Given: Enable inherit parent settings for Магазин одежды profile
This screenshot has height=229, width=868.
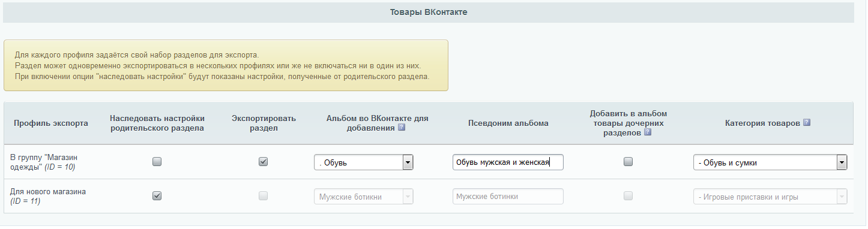Looking at the screenshot, I should click(157, 162).
